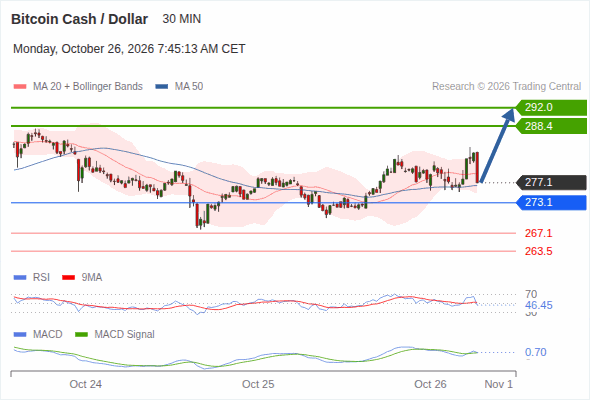
Task: Click the MACD legend label
Action: point(48,335)
